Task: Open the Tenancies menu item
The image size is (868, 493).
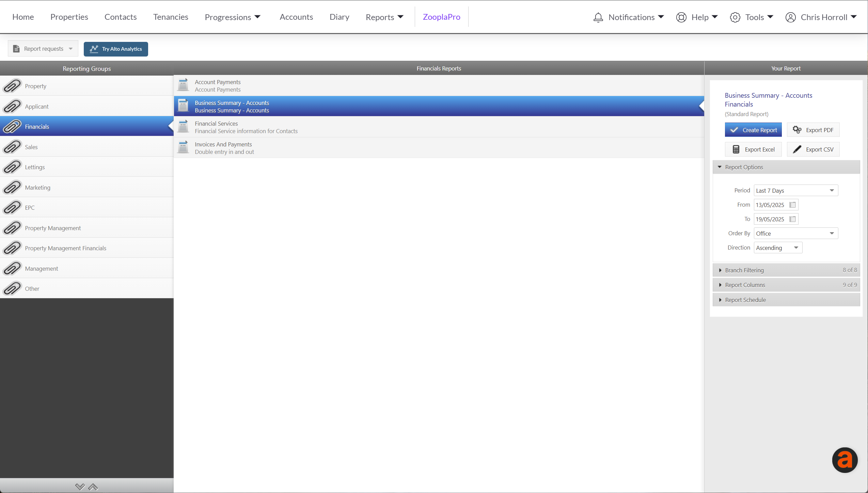Action: click(x=171, y=17)
